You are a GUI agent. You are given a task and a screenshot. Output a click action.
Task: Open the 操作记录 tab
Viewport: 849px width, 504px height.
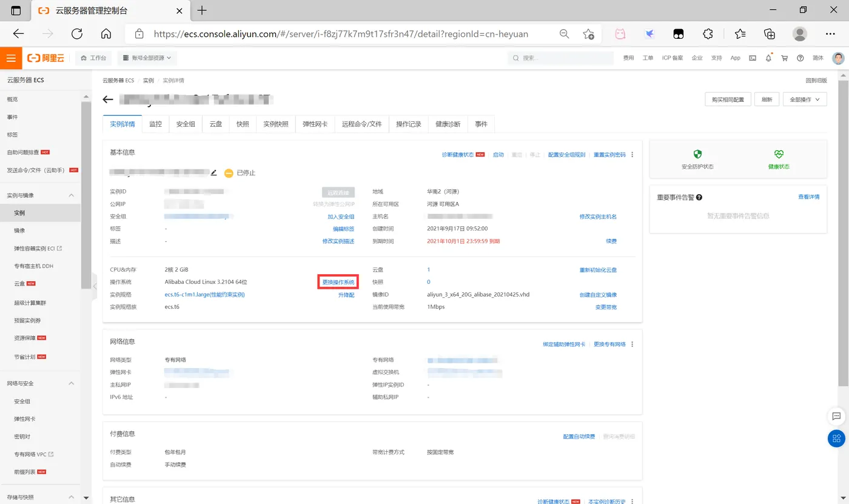409,124
